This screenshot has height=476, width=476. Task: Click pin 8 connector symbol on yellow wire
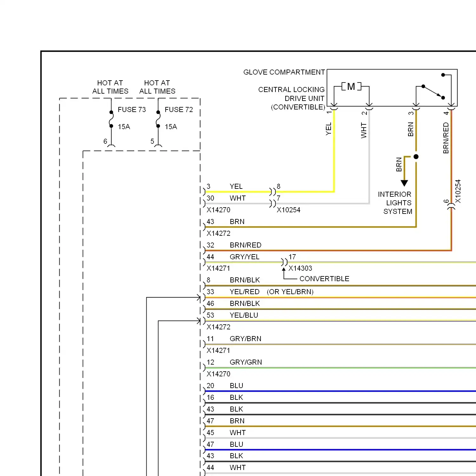pos(273,192)
